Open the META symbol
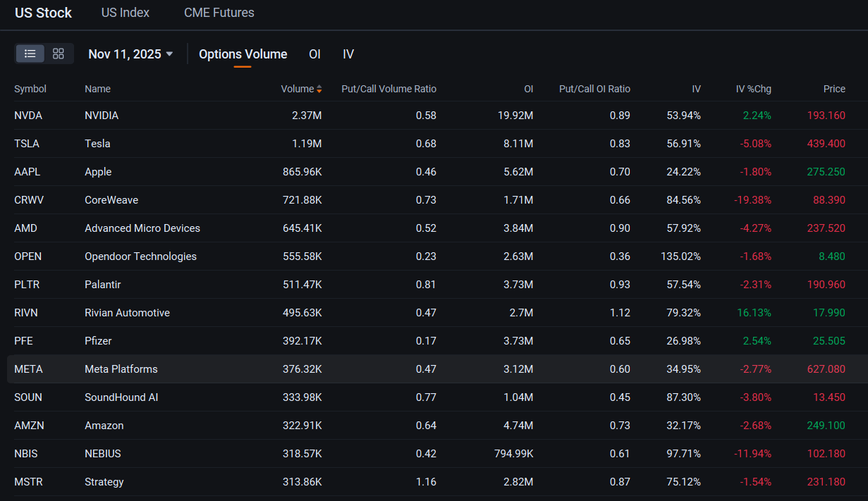 28,369
